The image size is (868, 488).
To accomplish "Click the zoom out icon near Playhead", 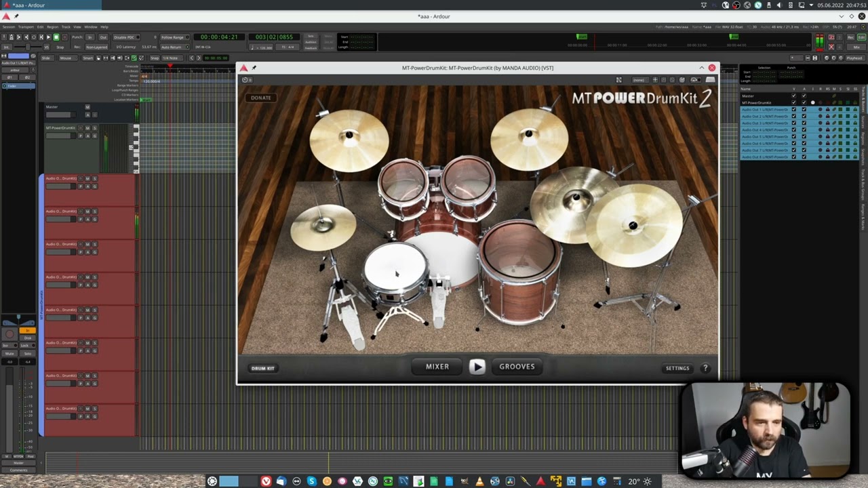I will [x=827, y=58].
